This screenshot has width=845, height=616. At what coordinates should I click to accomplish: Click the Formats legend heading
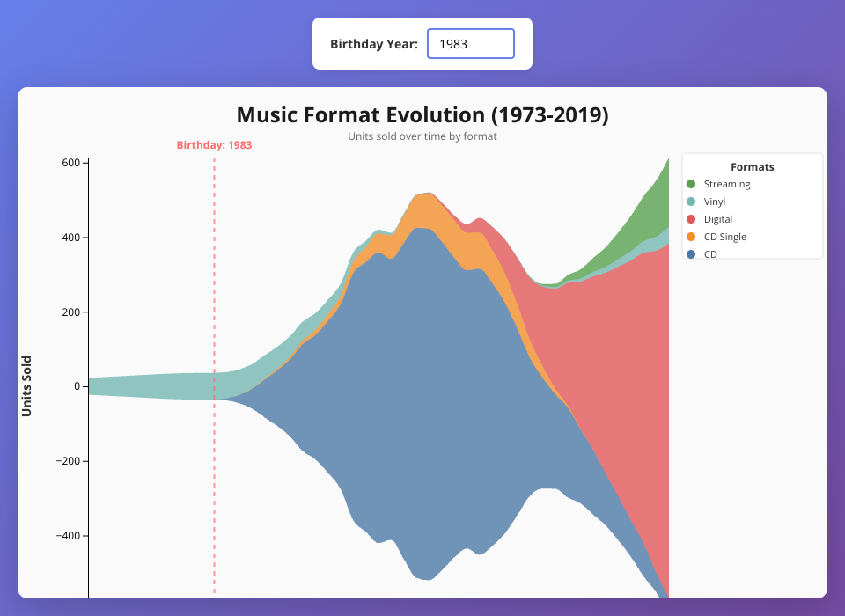click(x=752, y=166)
